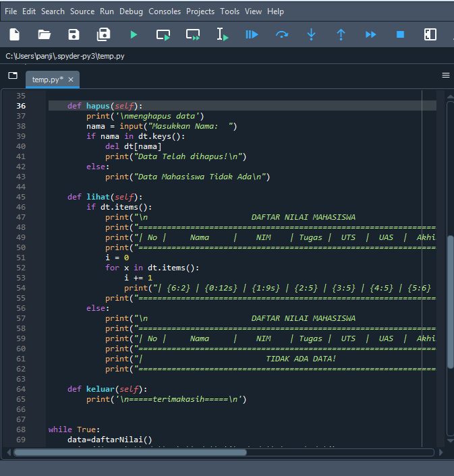Open the Projects menu
Screen dimensions: 454x476
[x=200, y=11]
